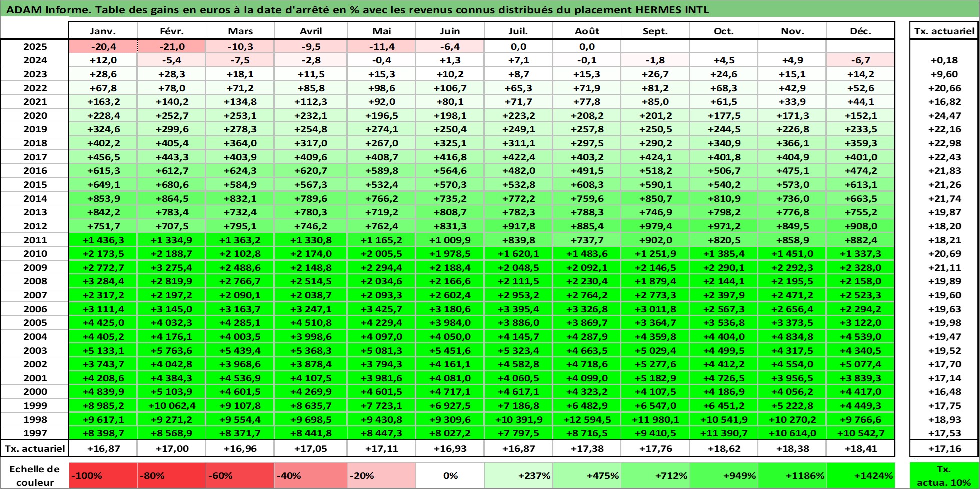Click the -21,0 cell for February 2025

pos(172,46)
